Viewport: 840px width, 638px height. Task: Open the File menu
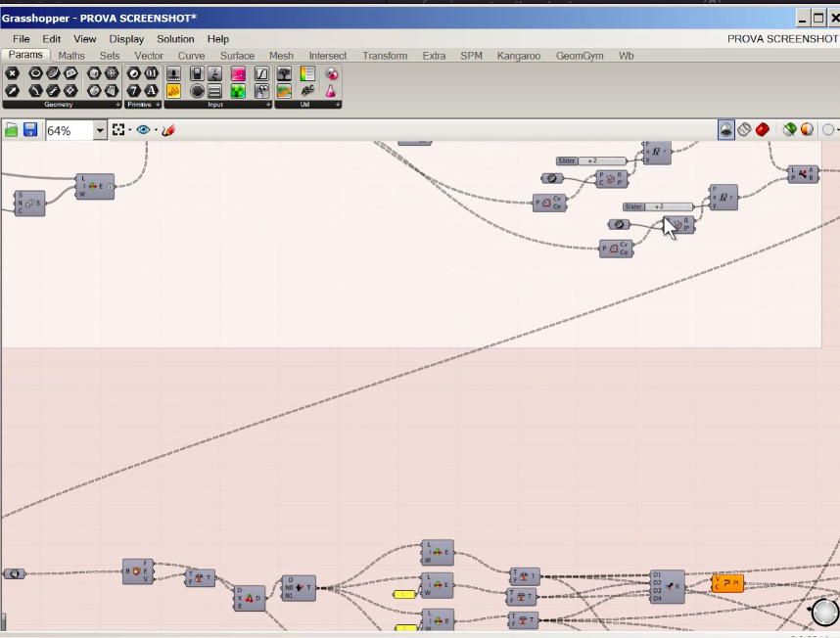coord(21,39)
